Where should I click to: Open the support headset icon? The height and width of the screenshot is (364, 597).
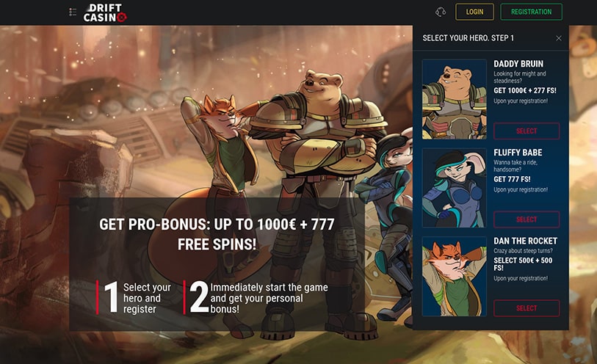(x=441, y=12)
